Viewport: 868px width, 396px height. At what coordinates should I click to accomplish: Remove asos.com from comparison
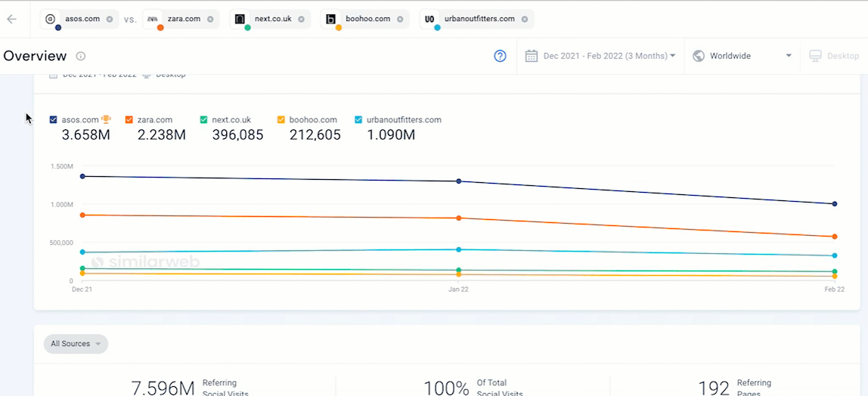click(x=110, y=19)
